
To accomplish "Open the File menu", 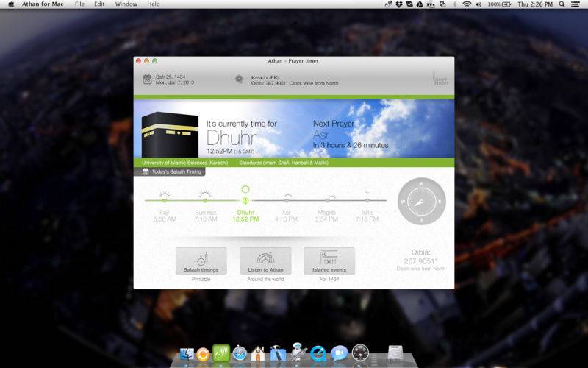I will click(79, 4).
